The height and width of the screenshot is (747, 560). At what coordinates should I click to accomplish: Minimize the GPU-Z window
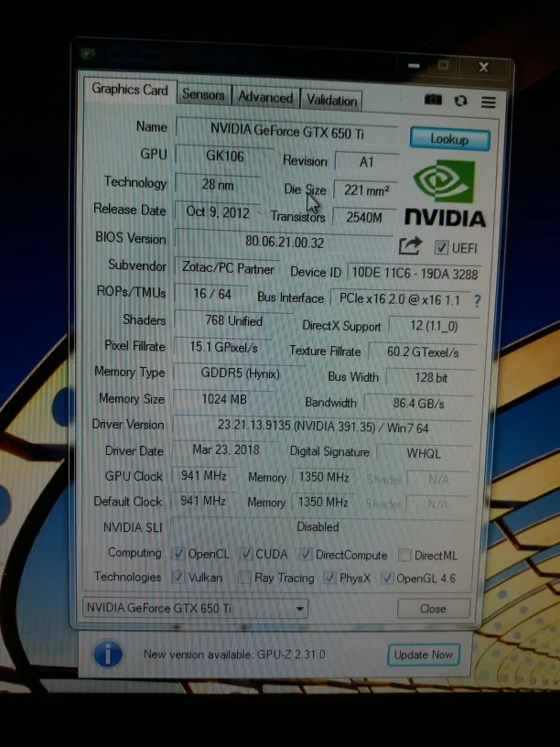pos(414,66)
